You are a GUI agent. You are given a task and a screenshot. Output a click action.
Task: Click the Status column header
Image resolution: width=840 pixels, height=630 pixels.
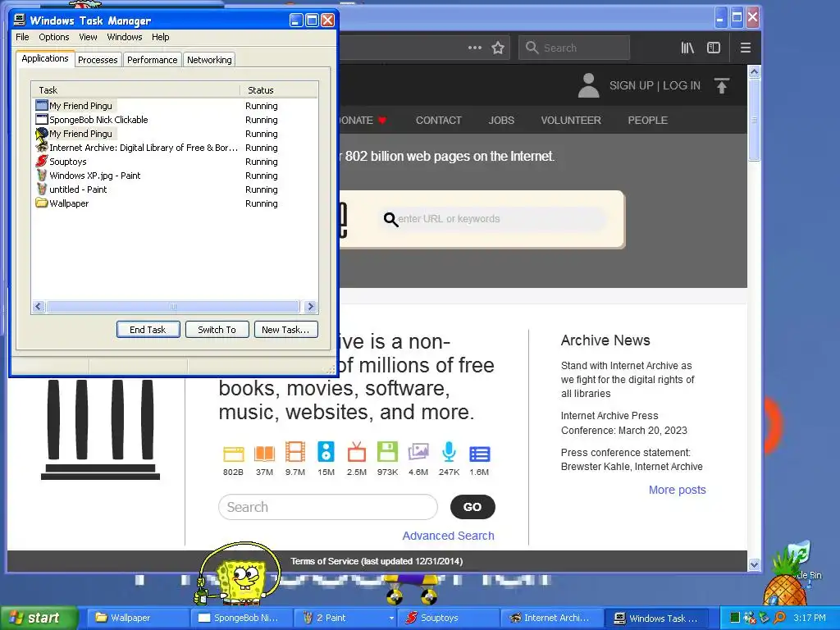(x=279, y=90)
